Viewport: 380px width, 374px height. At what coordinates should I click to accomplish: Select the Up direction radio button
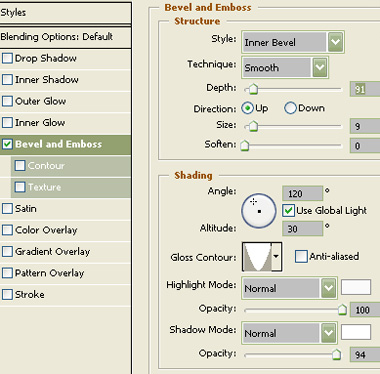(247, 108)
